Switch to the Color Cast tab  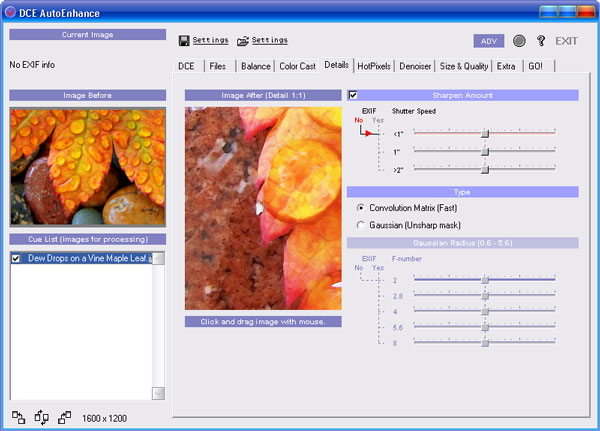[297, 66]
